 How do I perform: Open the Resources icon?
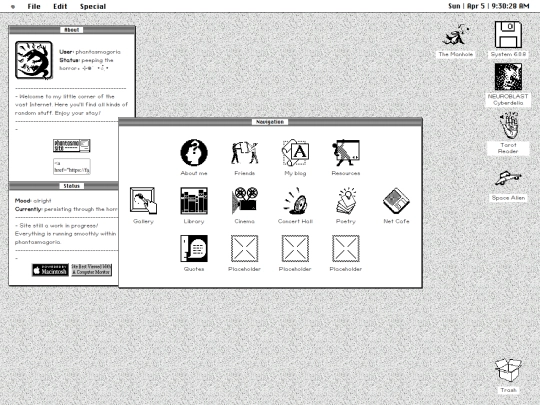point(346,153)
